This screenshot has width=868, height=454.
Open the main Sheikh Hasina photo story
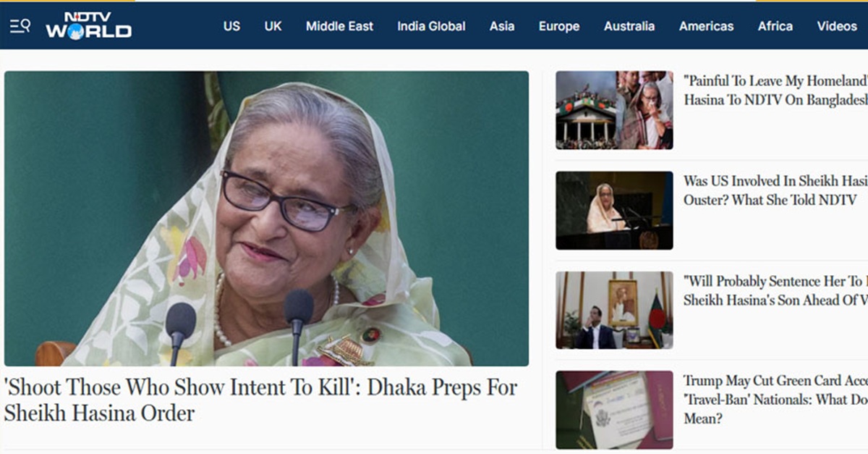click(x=266, y=218)
